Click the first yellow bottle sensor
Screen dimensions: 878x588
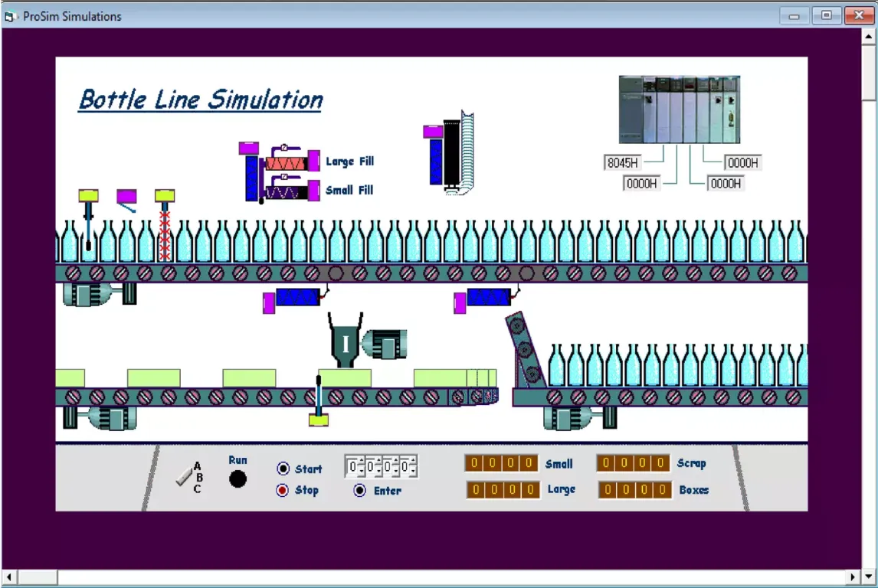(x=88, y=196)
